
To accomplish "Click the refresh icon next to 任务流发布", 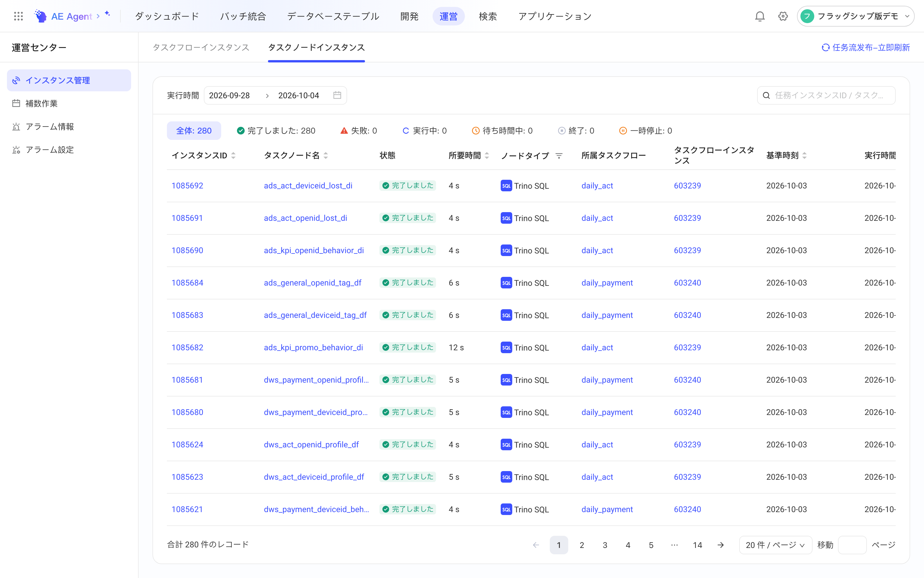I will click(x=826, y=47).
